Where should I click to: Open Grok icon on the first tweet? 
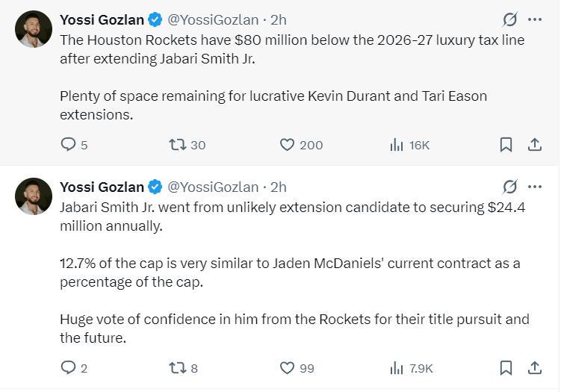point(510,19)
